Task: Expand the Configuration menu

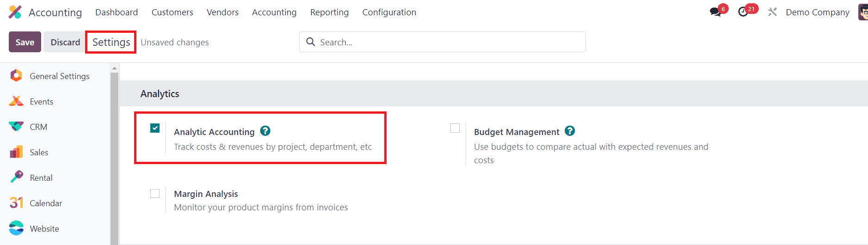Action: 389,12
